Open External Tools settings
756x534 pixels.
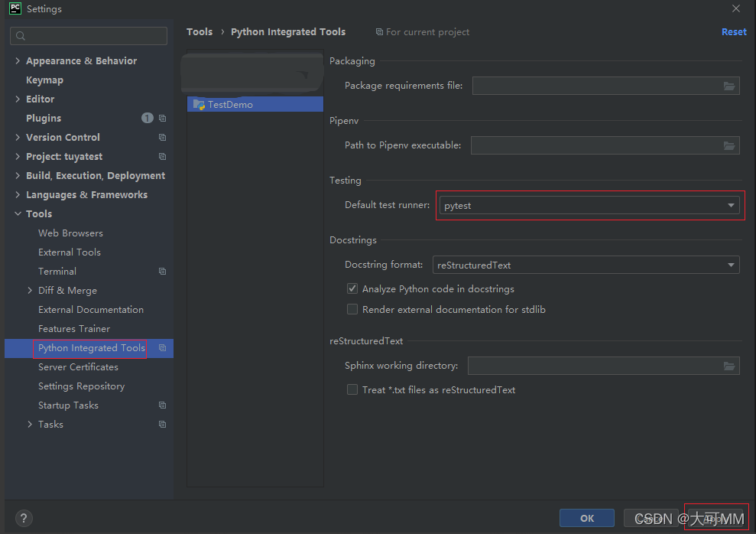pyautogui.click(x=70, y=252)
